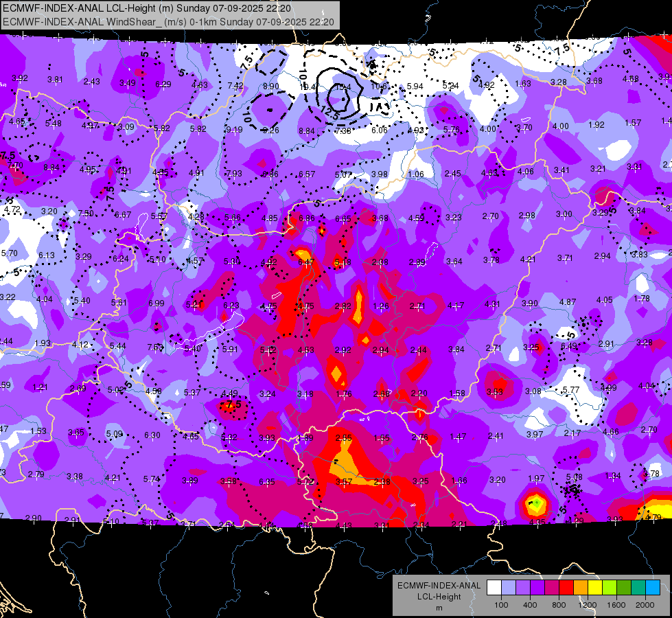Click the legend tick label 1600
Viewport: 672px width, 618px height.
coord(616,605)
